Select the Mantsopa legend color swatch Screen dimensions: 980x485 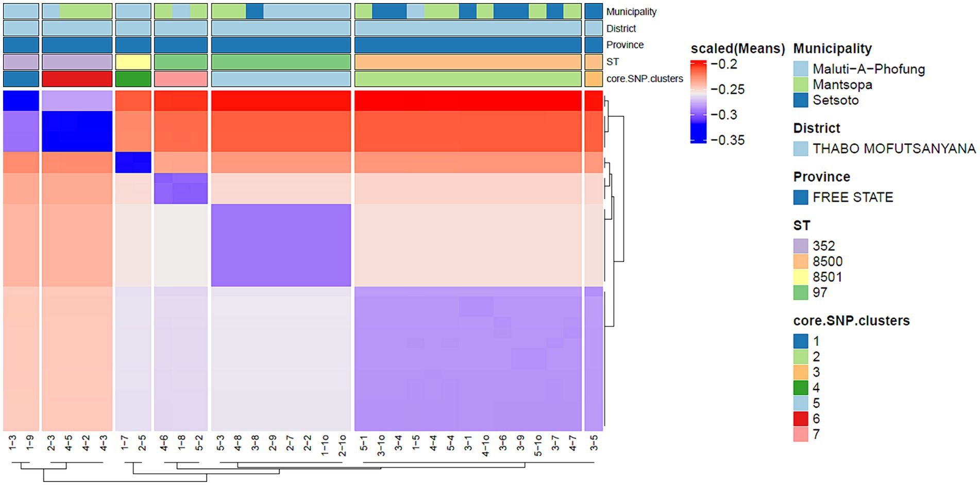click(801, 84)
